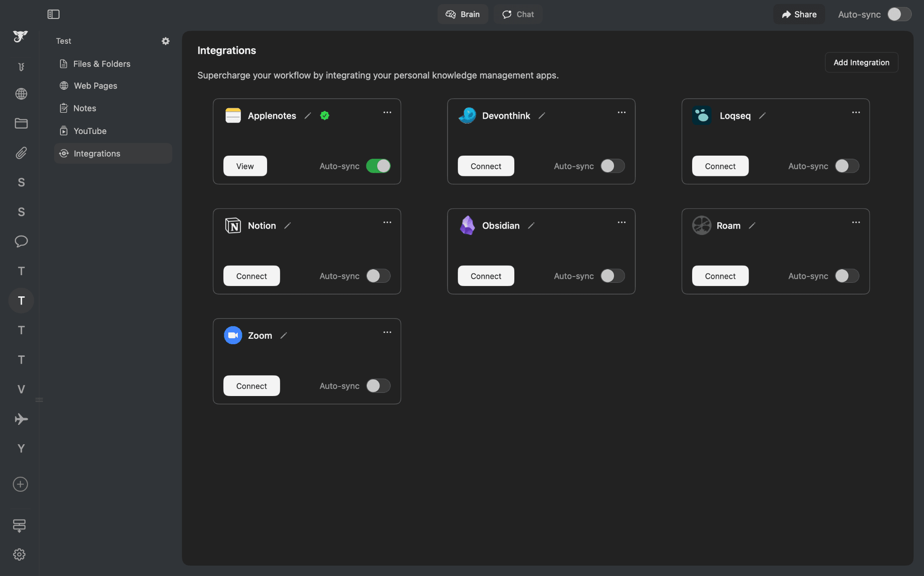Open Loqseq more options menu
924x576 pixels.
pos(856,112)
